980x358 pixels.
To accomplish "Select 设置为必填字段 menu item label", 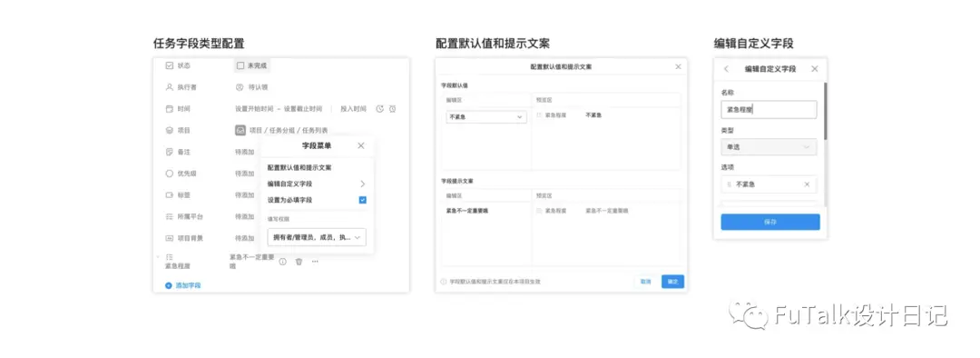I will [290, 200].
